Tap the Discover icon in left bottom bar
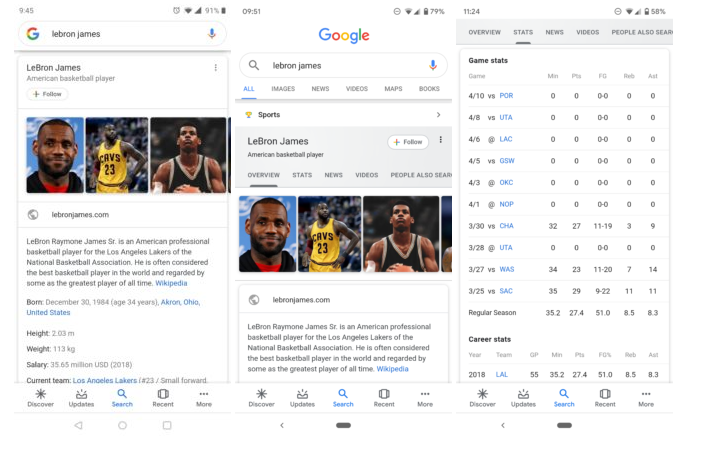 coord(40,398)
